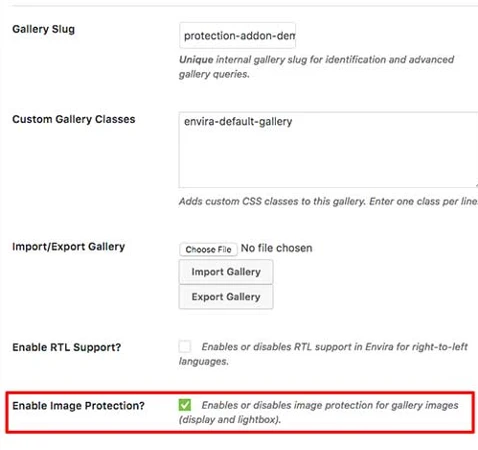
Task: Click the RTL support description text
Action: pos(323,354)
